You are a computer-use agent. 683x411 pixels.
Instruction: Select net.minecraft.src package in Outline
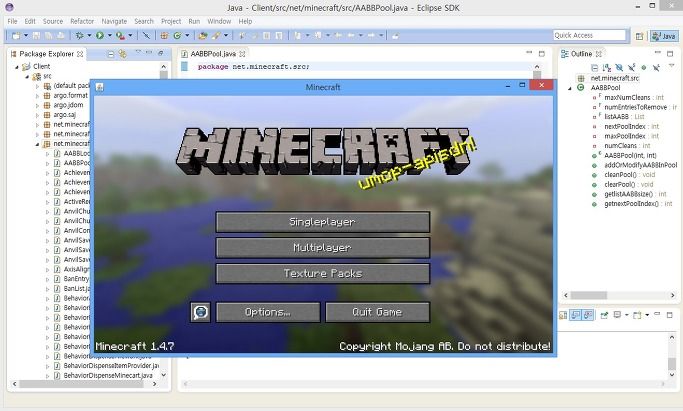tap(615, 78)
